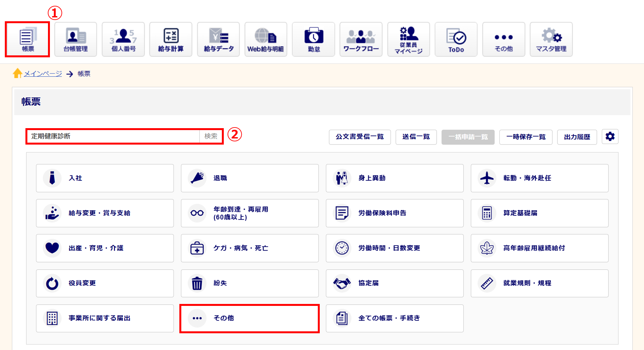Image resolution: width=644 pixels, height=350 pixels.
Task: Select the 個人番号 navigation icon
Action: pos(123,39)
